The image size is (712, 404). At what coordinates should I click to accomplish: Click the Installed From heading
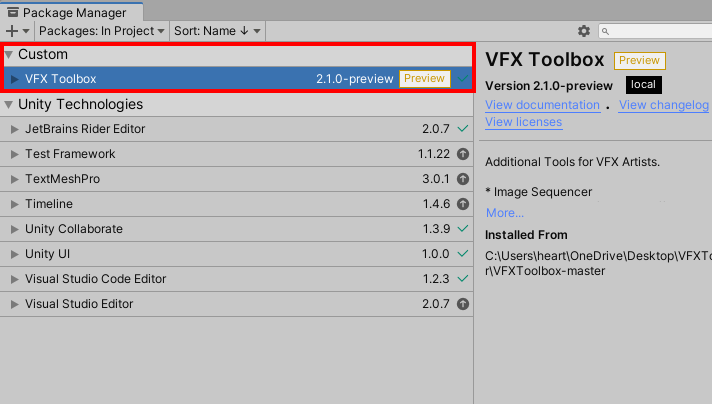[526, 235]
